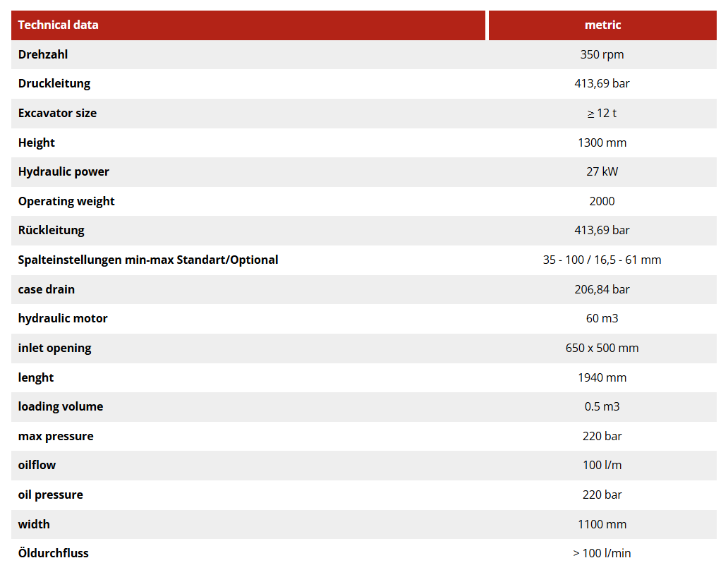The height and width of the screenshot is (582, 728).
Task: Select the 'width' row label
Action: (x=34, y=524)
